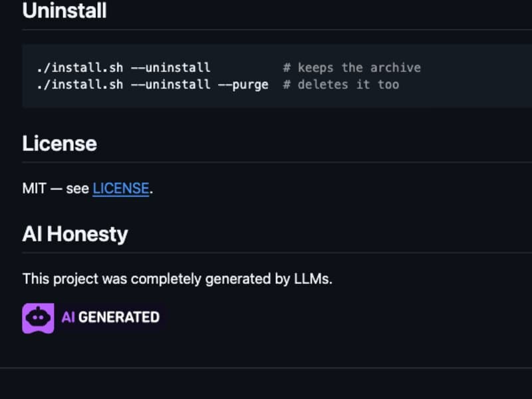Click the --purge flag in code block
532x399 pixels.
click(x=243, y=85)
